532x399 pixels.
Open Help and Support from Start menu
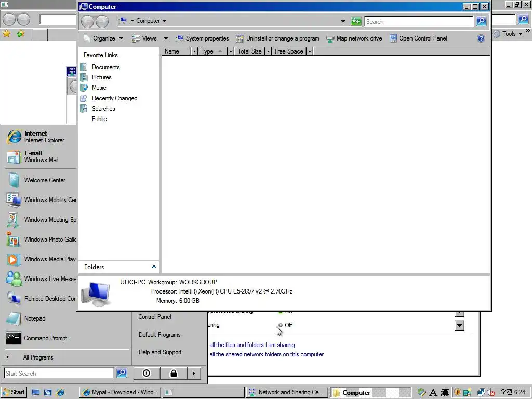[x=160, y=352]
